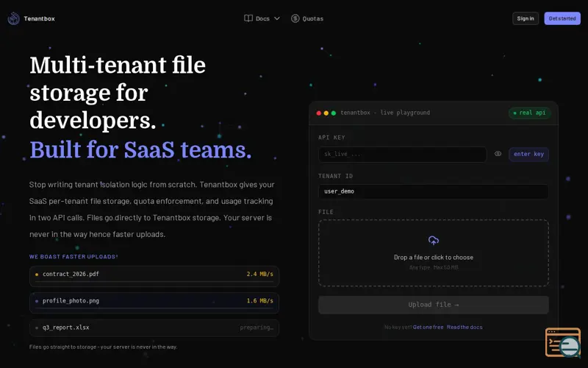This screenshot has width=588, height=368.
Task: Click the profile_photo.png upload row
Action: (x=154, y=303)
